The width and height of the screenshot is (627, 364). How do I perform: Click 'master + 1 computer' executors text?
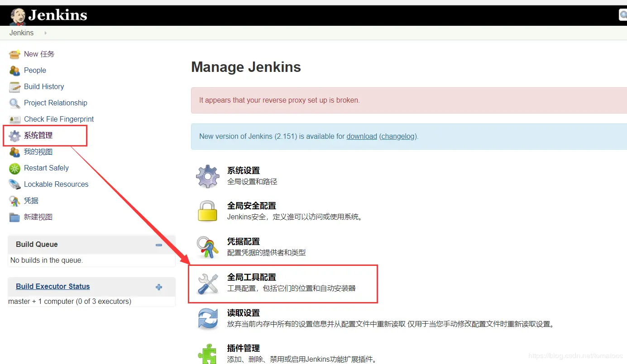[70, 301]
